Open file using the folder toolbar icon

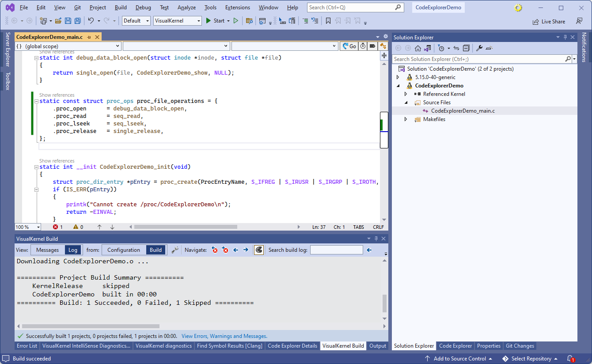pos(58,21)
